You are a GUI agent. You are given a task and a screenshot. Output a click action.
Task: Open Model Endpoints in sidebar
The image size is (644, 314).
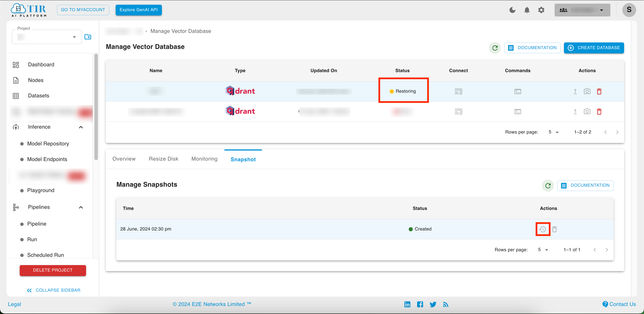47,159
